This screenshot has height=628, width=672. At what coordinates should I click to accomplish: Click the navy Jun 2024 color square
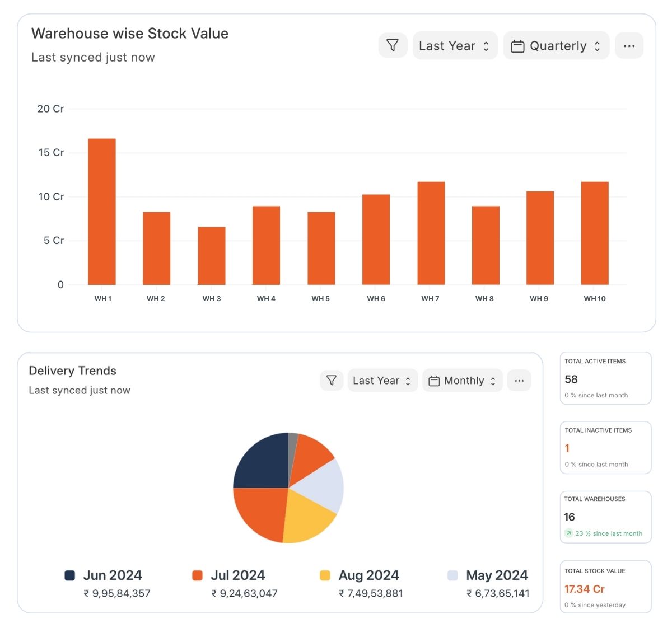[68, 575]
